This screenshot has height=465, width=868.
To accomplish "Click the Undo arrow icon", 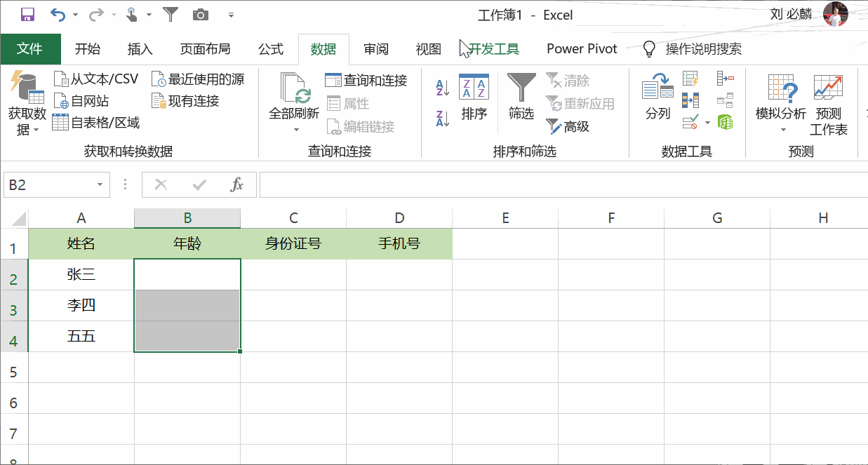I will coord(57,14).
